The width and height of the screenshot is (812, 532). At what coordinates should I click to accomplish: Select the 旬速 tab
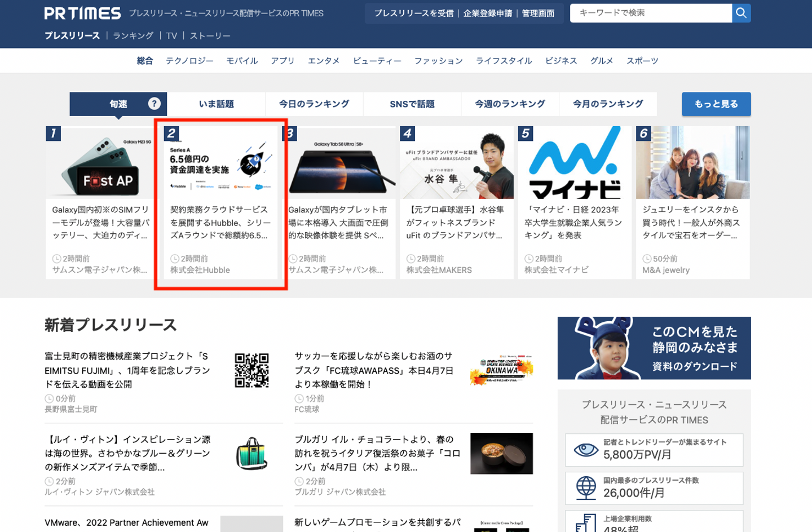[118, 104]
